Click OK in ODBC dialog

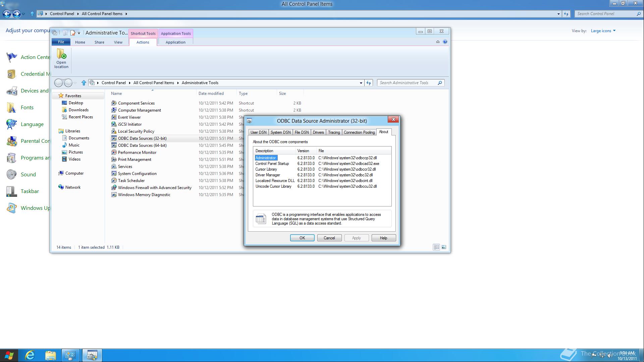[x=302, y=238]
